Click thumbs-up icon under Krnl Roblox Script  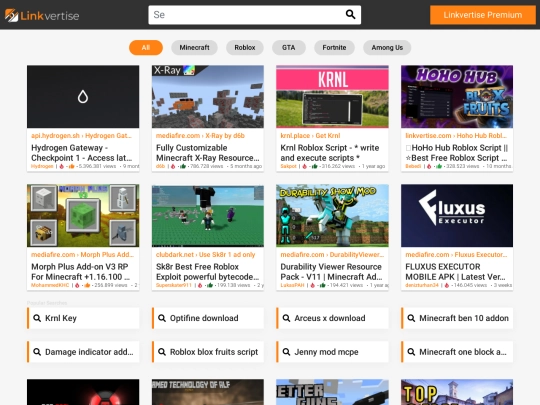click(x=314, y=166)
